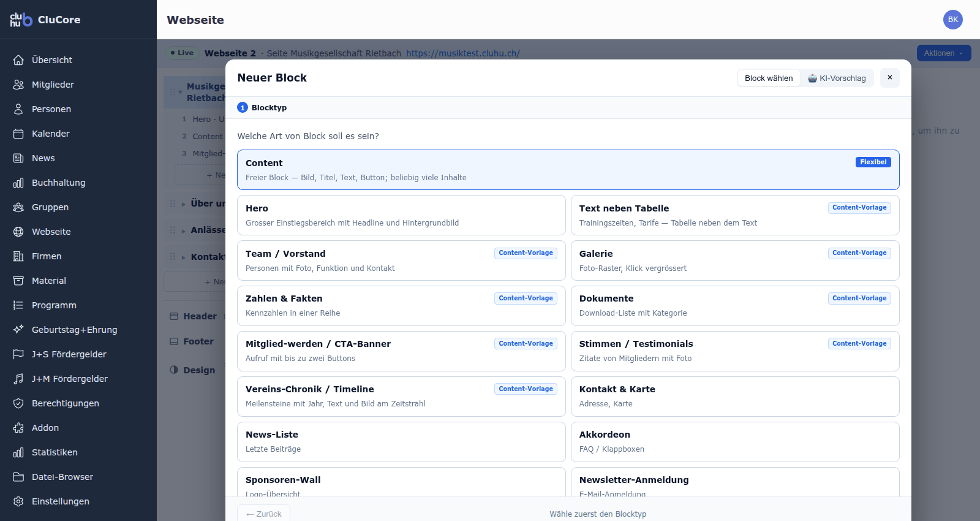The image size is (980, 521).
Task: Open the Geburtstag+Ehrung sparkle icon
Action: click(x=18, y=330)
